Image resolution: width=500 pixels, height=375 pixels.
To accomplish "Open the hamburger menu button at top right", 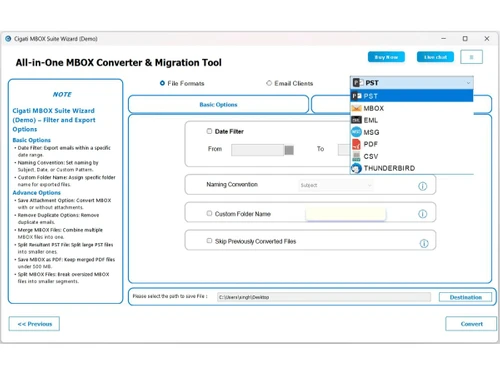I will (x=471, y=57).
